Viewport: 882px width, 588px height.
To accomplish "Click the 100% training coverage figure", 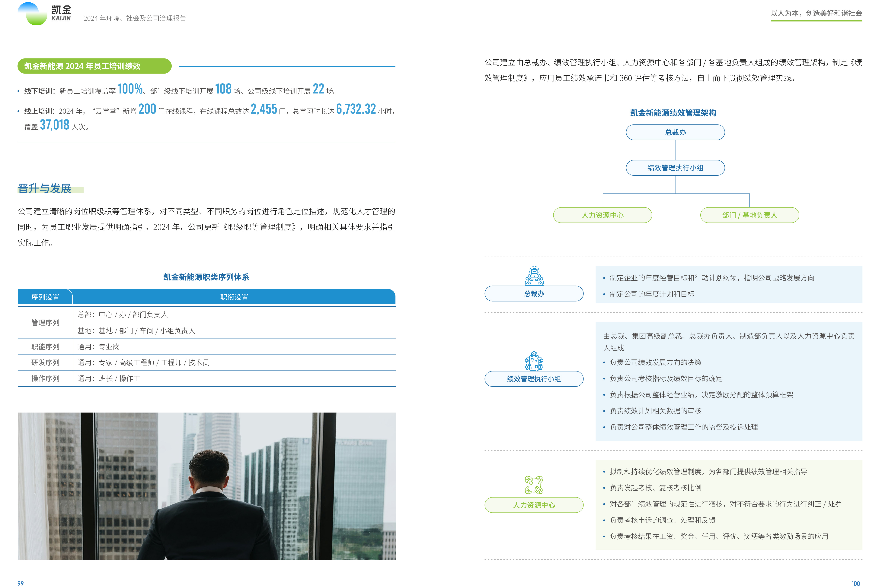I will [x=130, y=89].
